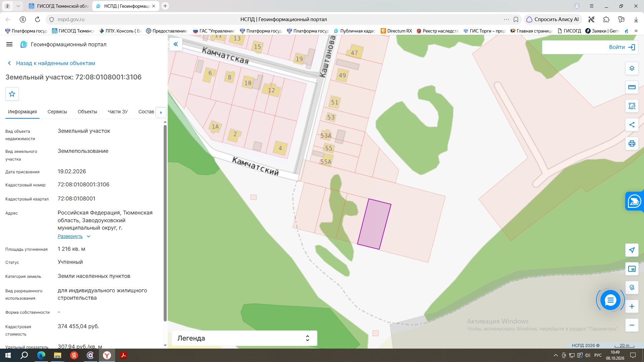Bookmark page in the address bar
The image size is (644, 362).
coord(516,19)
